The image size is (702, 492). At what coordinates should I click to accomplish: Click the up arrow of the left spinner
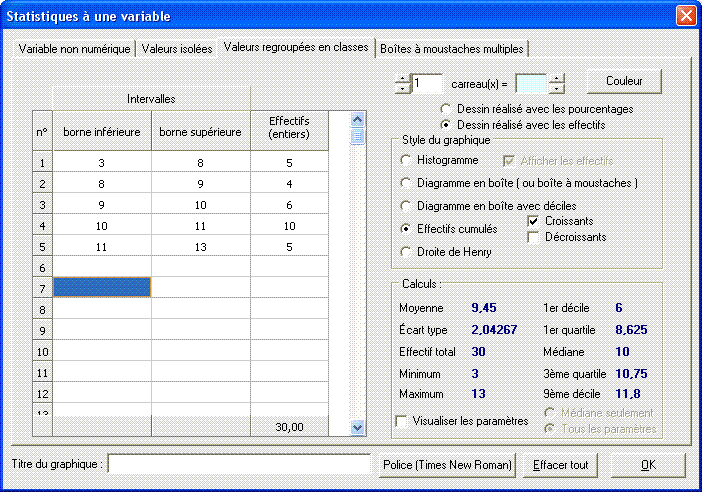click(x=403, y=78)
